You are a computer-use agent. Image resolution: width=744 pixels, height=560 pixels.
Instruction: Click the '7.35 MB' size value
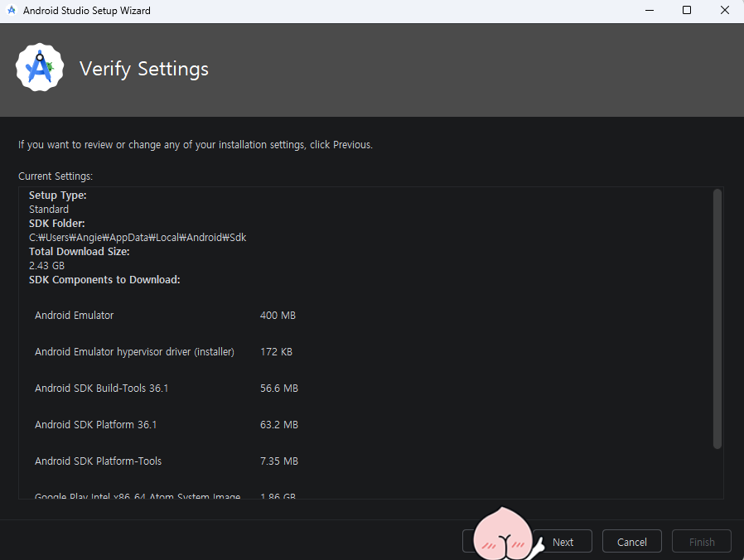point(279,461)
